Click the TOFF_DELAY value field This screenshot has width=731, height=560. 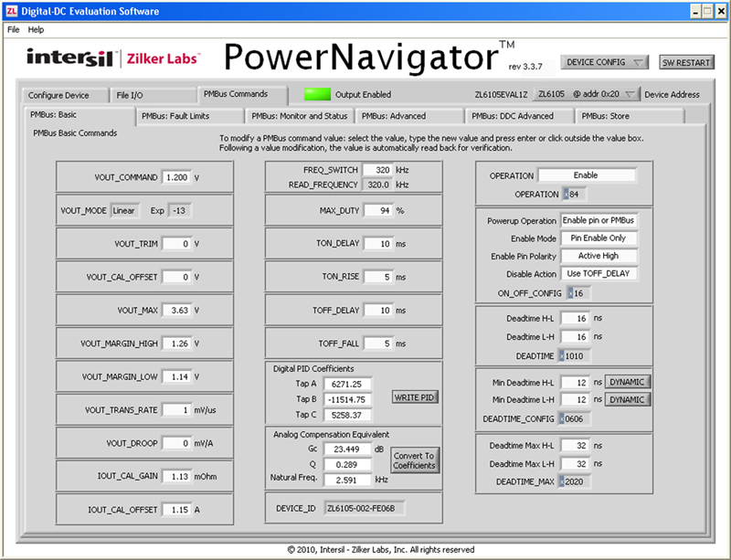pos(377,310)
